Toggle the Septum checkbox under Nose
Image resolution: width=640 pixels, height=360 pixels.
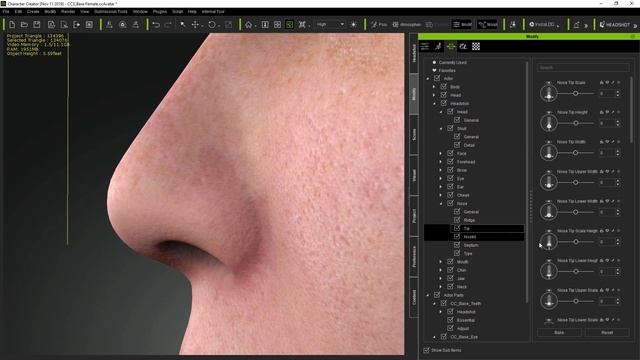(457, 245)
